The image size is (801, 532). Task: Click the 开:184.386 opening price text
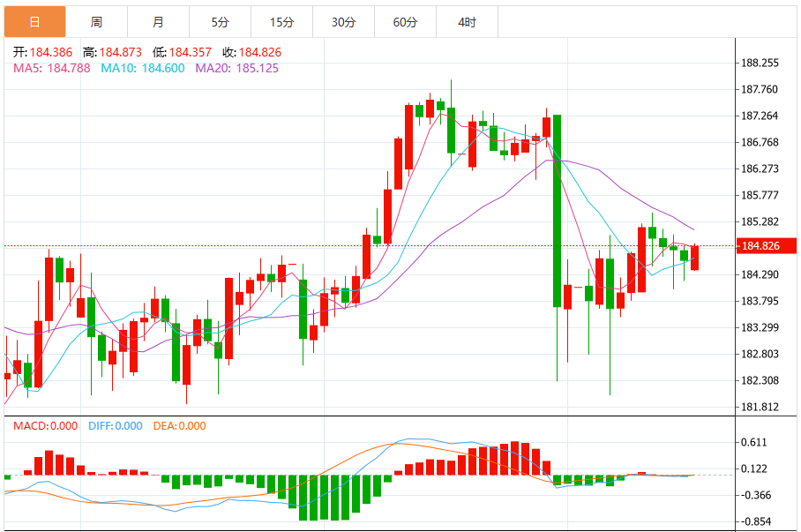(43, 52)
